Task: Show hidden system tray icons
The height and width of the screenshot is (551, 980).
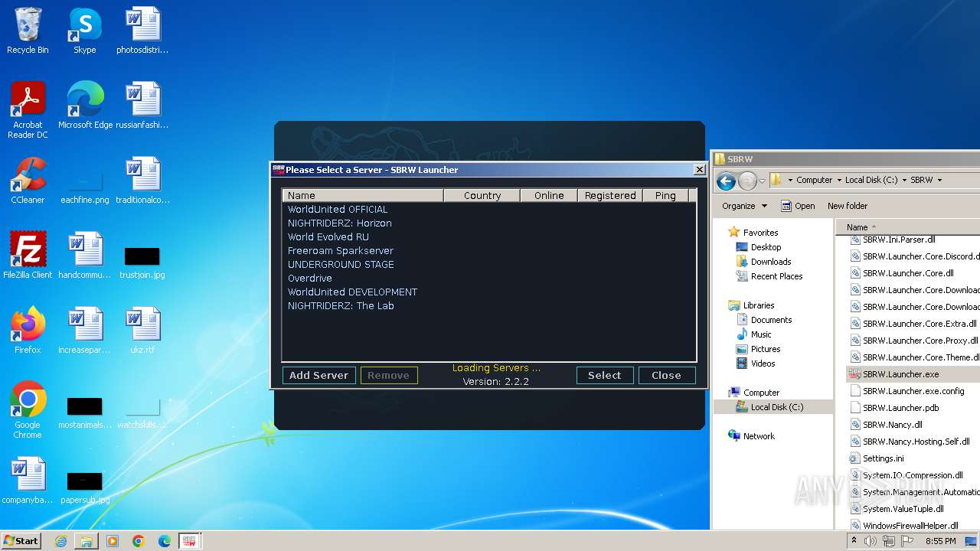Action: coord(854,541)
